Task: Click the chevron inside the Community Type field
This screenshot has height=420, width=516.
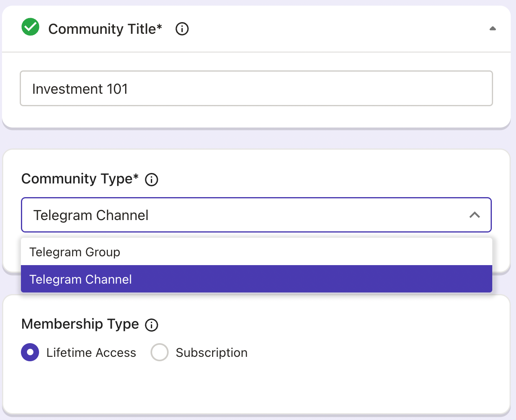Action: 475,215
